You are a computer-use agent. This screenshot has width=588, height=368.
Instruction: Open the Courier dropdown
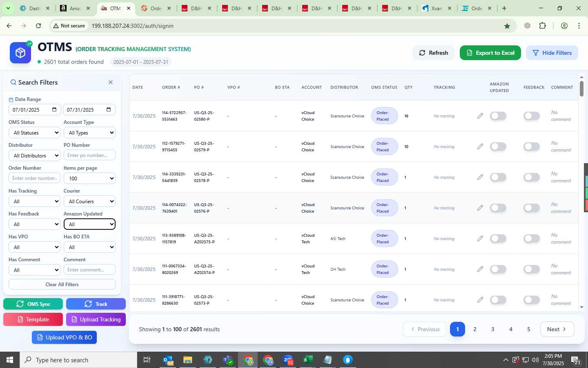89,201
